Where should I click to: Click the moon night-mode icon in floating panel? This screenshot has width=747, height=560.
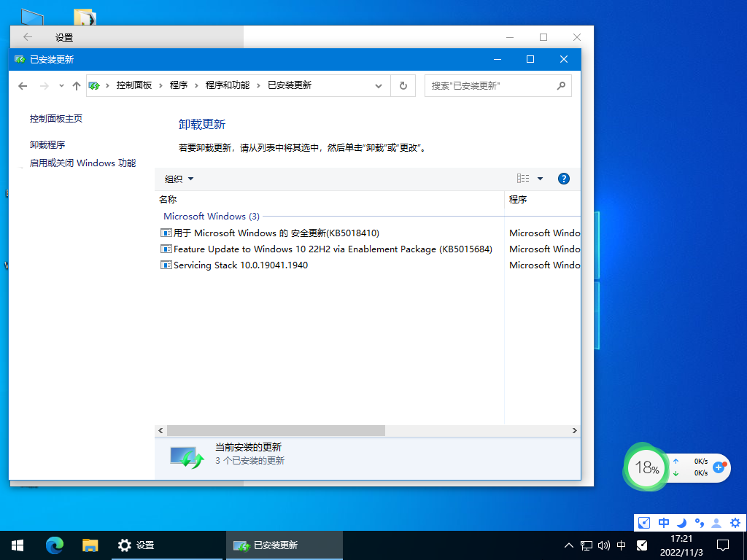click(681, 523)
